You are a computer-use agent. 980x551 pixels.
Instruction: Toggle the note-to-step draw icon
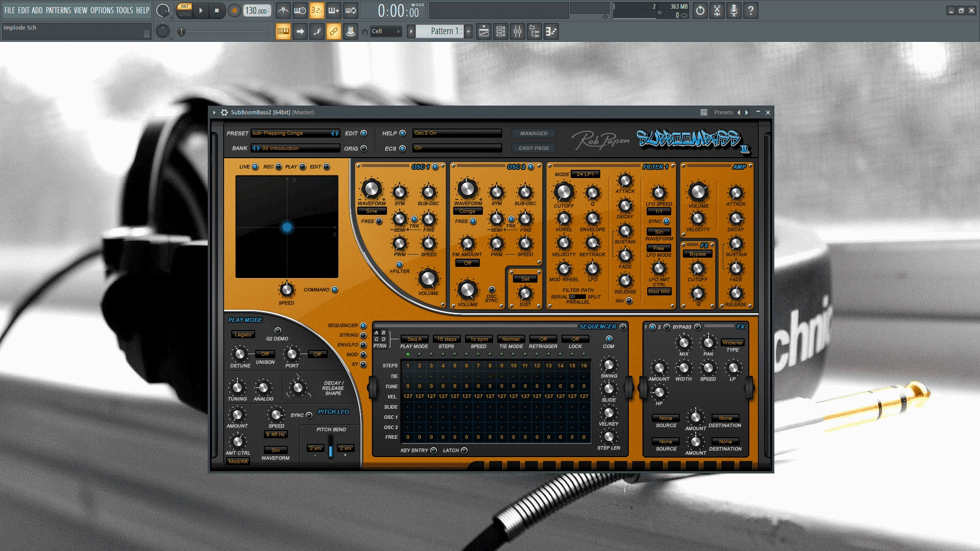317,32
